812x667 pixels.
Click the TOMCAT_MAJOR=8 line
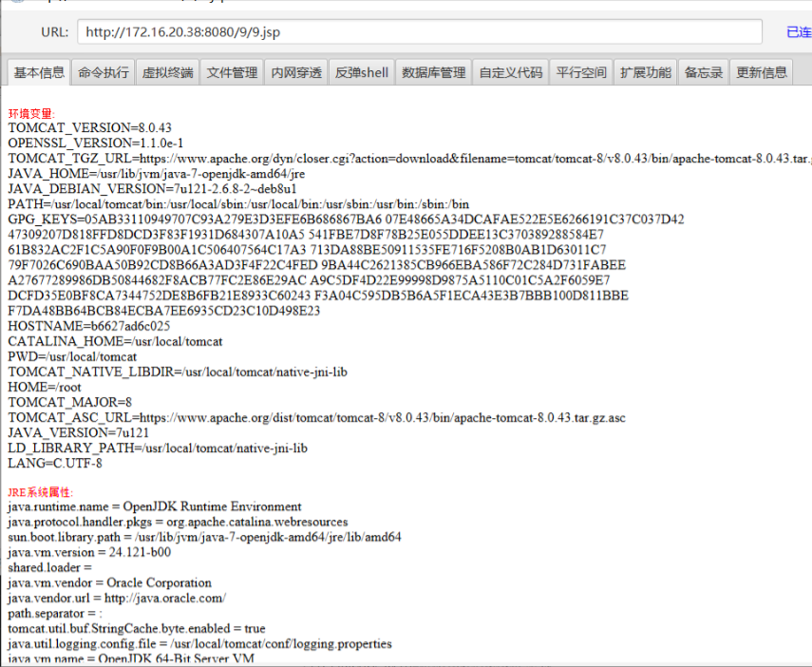click(x=70, y=402)
